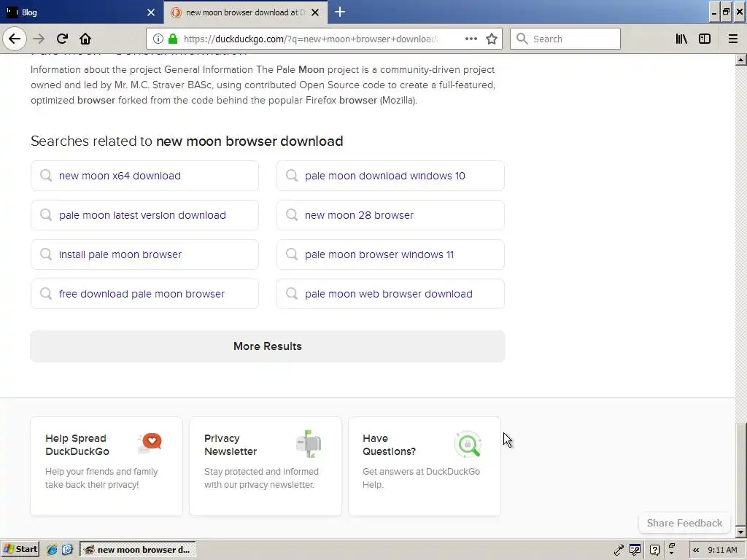Open pale moon browser windows 11 search
The width and height of the screenshot is (747, 560).
coord(390,254)
